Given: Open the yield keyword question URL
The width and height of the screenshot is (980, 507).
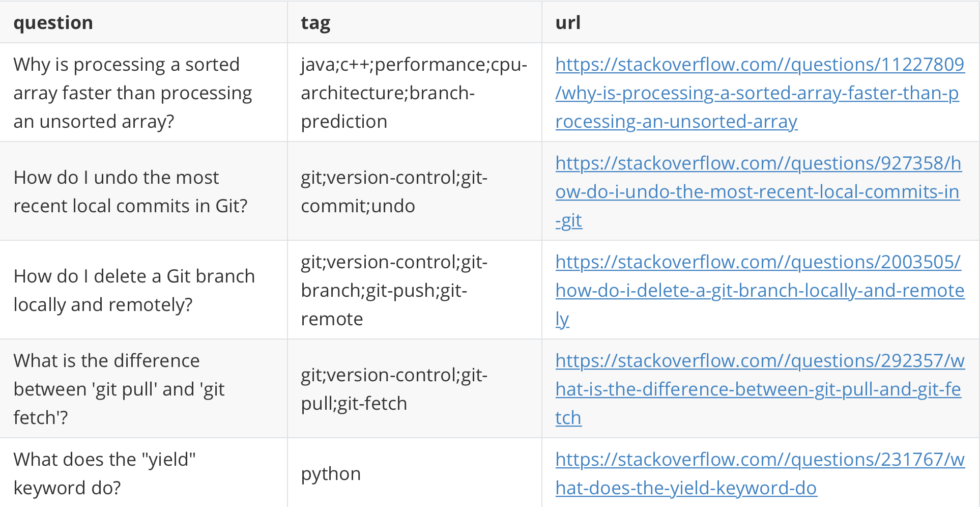Looking at the screenshot, I should [x=685, y=488].
